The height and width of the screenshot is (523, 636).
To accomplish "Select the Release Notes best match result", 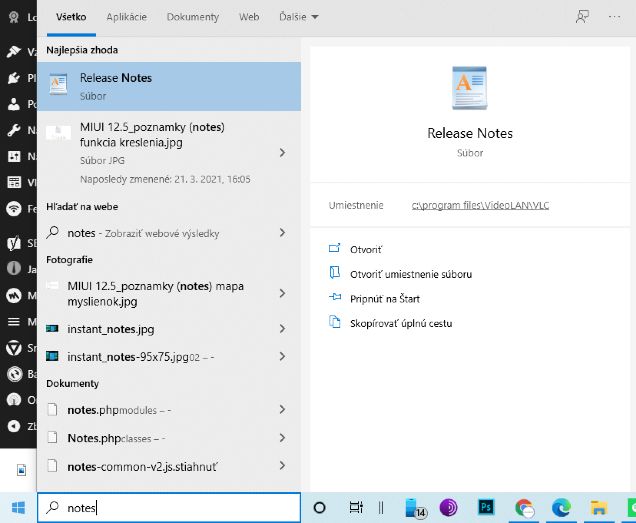I will [169, 86].
